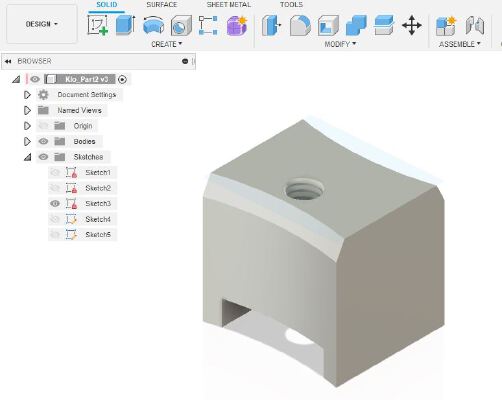The width and height of the screenshot is (502, 400).
Task: Select the Fillet tool
Action: click(x=300, y=25)
